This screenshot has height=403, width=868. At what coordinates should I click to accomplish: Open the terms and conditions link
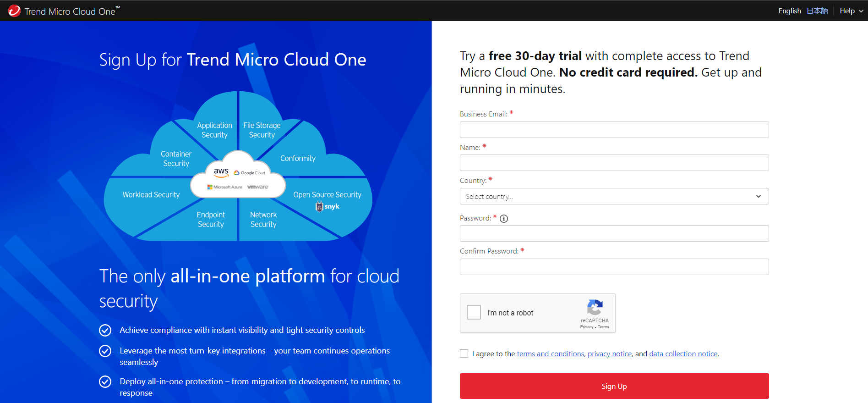pyautogui.click(x=551, y=354)
